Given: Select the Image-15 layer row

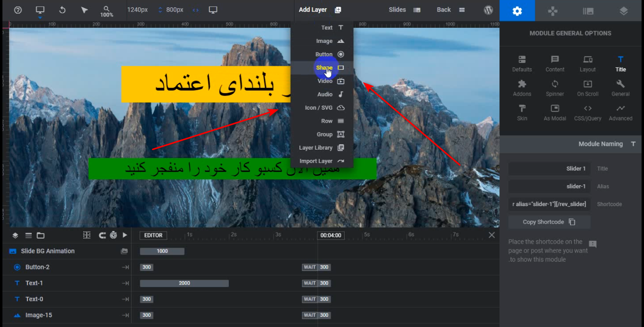Looking at the screenshot, I should pyautogui.click(x=66, y=315).
